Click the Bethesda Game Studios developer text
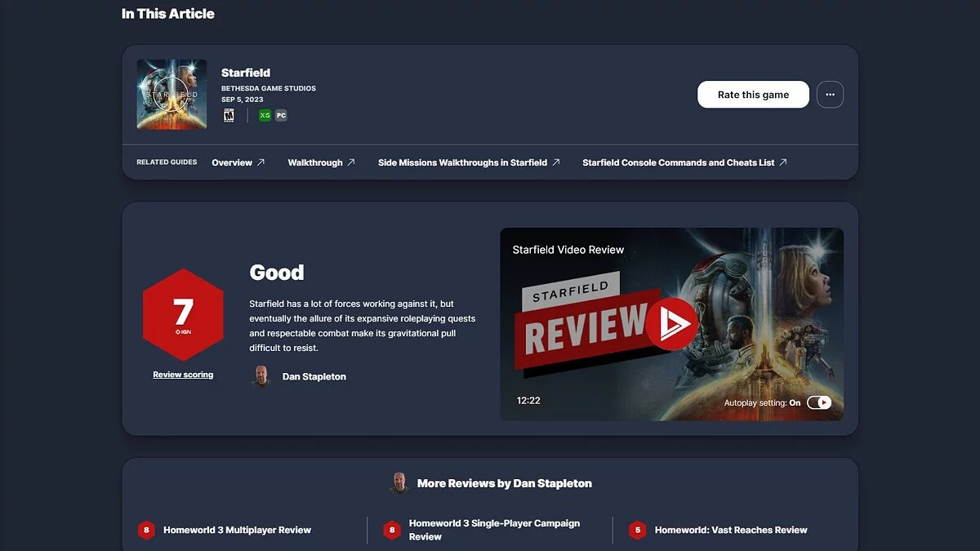Image resolution: width=980 pixels, height=551 pixels. (269, 88)
